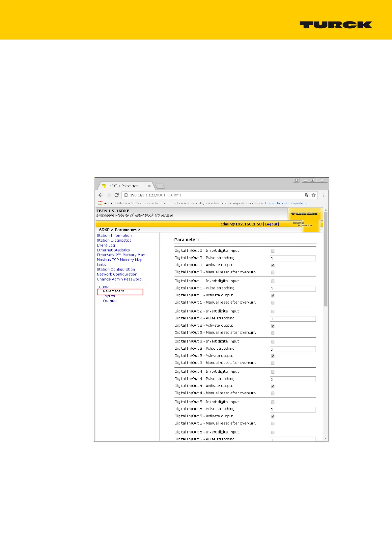Toggle Digital In/Out 0 Manual reset after overcurr.
392x555 pixels.
[273, 273]
